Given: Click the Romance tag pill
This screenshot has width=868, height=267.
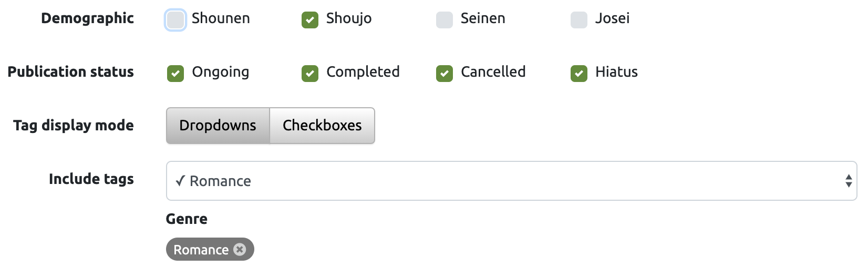Looking at the screenshot, I should pyautogui.click(x=210, y=249).
